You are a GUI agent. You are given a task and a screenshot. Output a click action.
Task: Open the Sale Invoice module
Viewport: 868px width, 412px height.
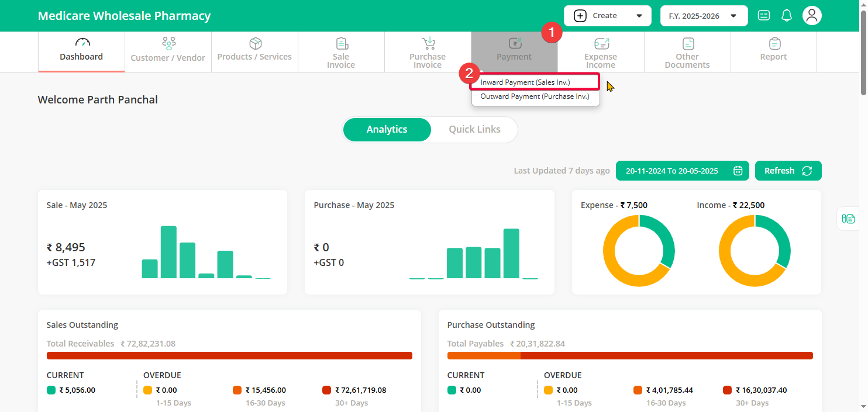point(341,51)
